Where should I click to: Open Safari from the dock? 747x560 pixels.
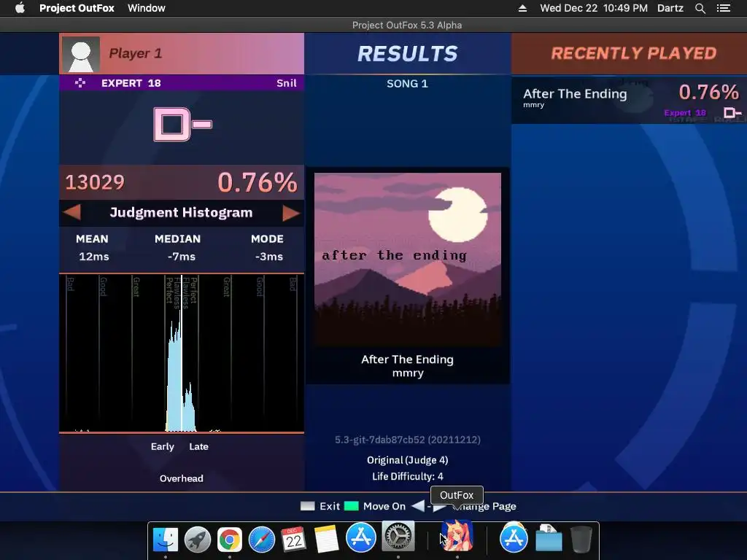pos(262,540)
